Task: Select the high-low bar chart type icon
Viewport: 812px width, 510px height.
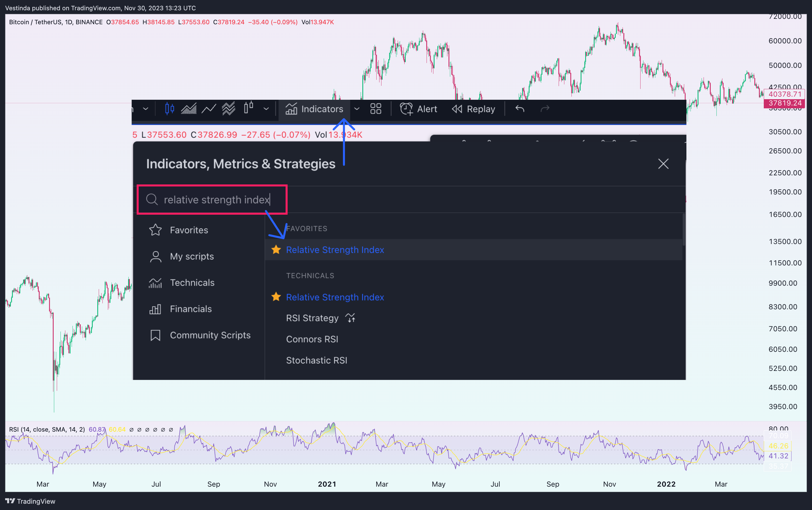Action: click(x=249, y=108)
